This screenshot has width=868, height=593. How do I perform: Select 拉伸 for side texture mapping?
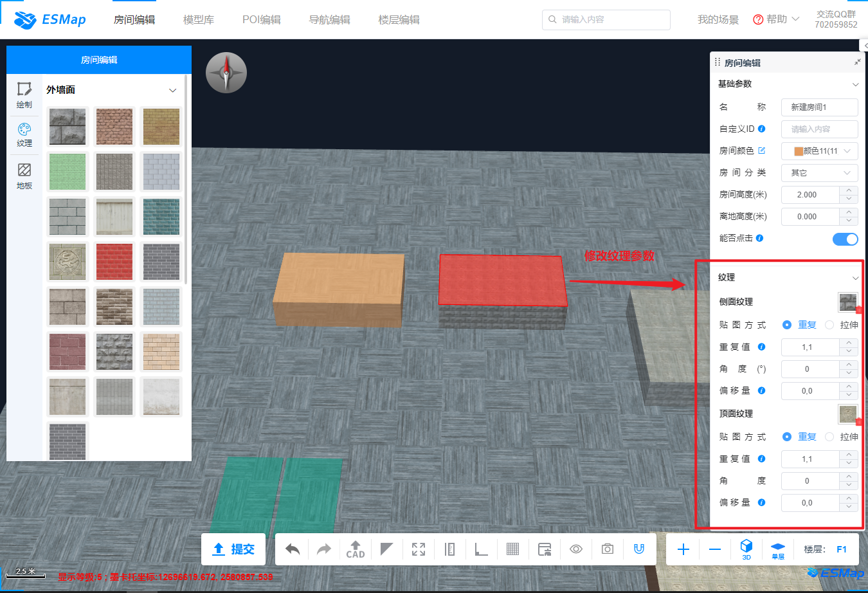click(829, 325)
